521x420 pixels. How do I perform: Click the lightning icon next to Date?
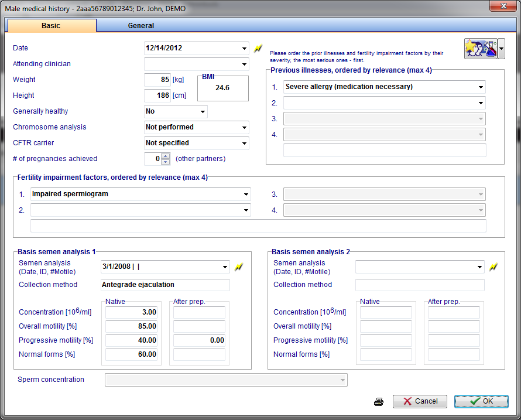[258, 49]
